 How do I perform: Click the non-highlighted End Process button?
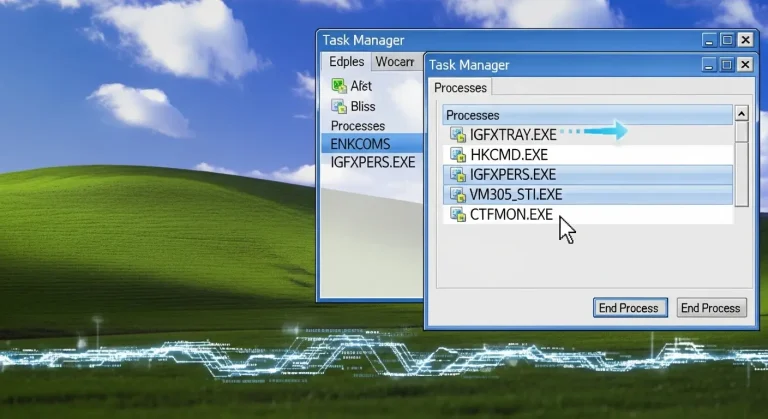pos(711,308)
